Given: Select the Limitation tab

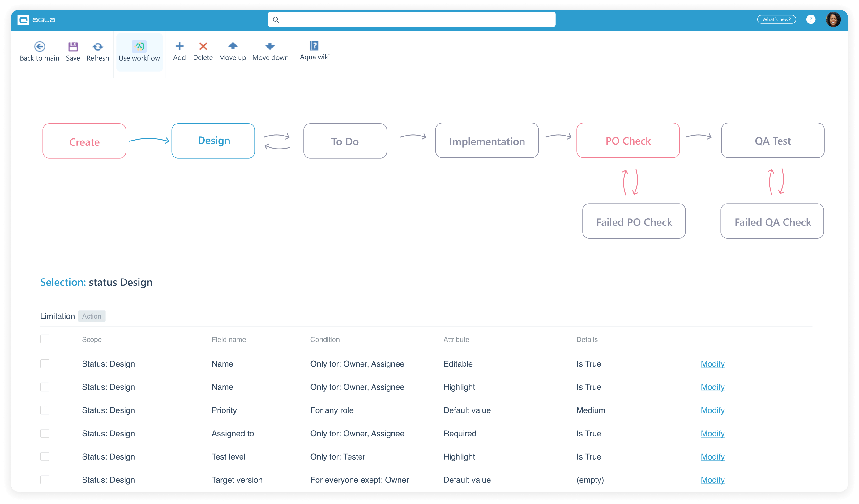Looking at the screenshot, I should (x=57, y=316).
